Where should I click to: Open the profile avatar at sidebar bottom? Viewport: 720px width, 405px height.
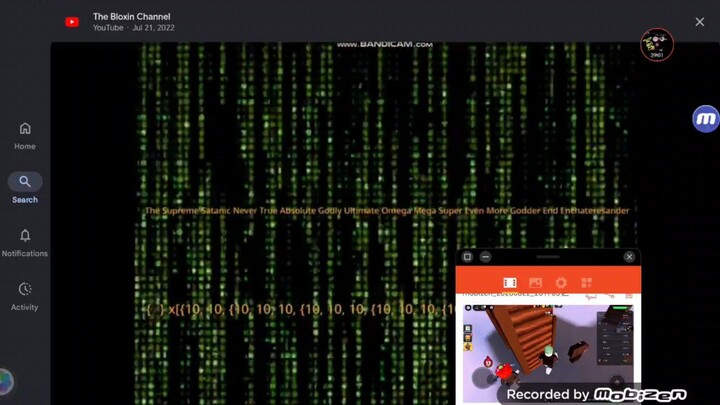coord(6,382)
